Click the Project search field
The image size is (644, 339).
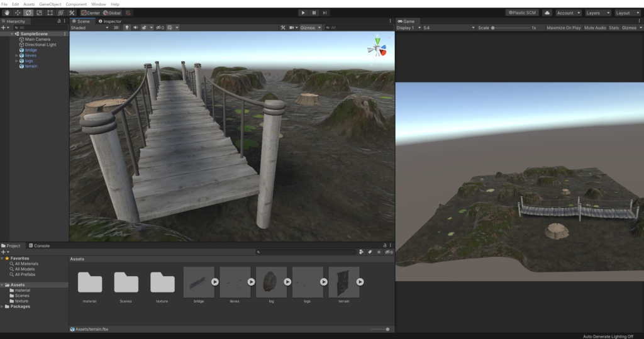click(x=306, y=252)
